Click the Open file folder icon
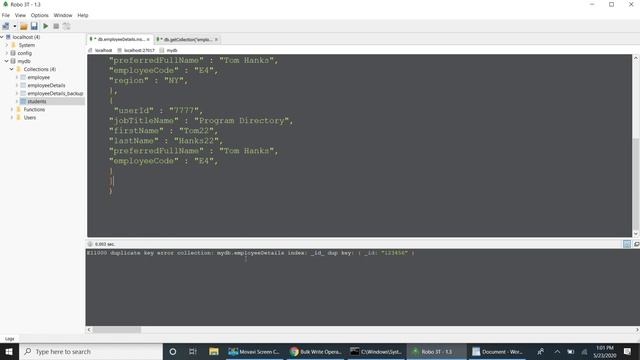Image resolution: width=640 pixels, height=360 pixels. (x=24, y=26)
